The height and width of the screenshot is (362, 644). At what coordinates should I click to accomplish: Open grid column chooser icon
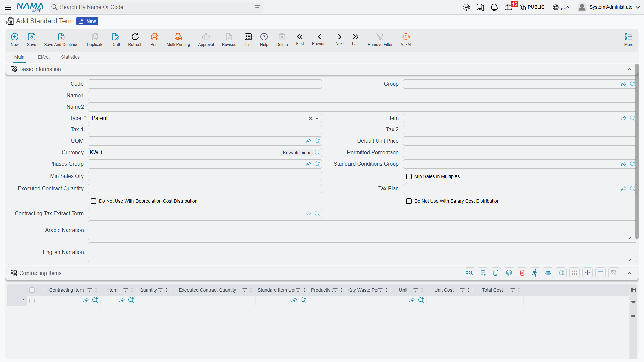pos(633,290)
